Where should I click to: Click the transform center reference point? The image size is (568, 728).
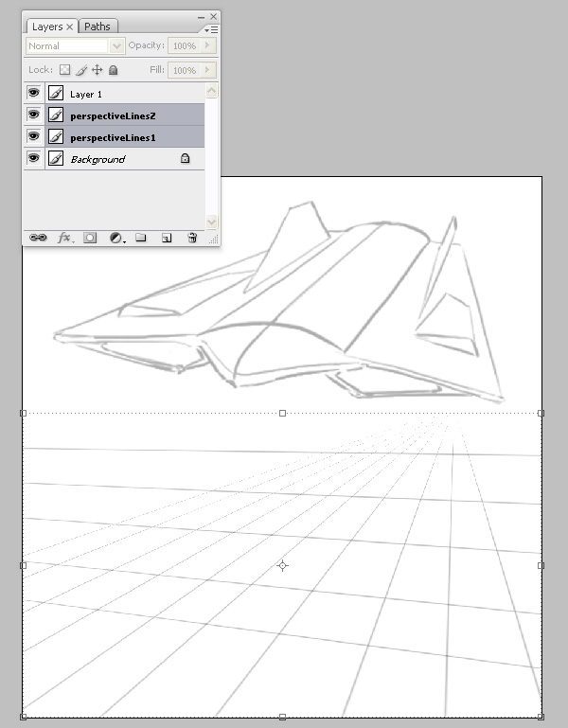tap(282, 565)
